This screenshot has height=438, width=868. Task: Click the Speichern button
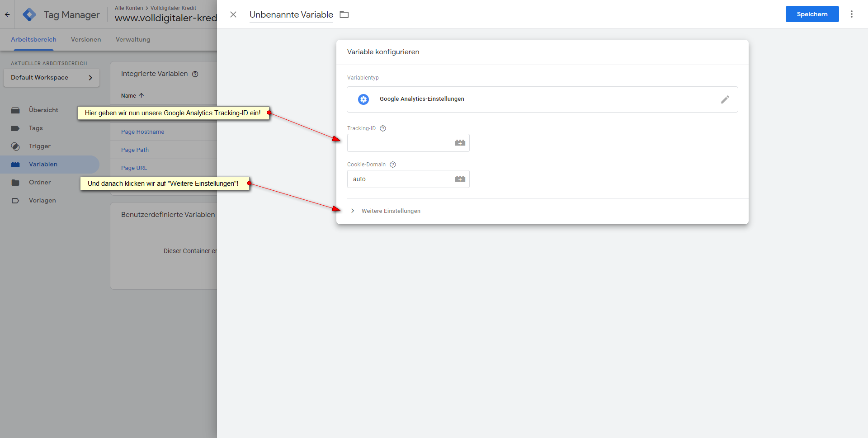coord(812,14)
